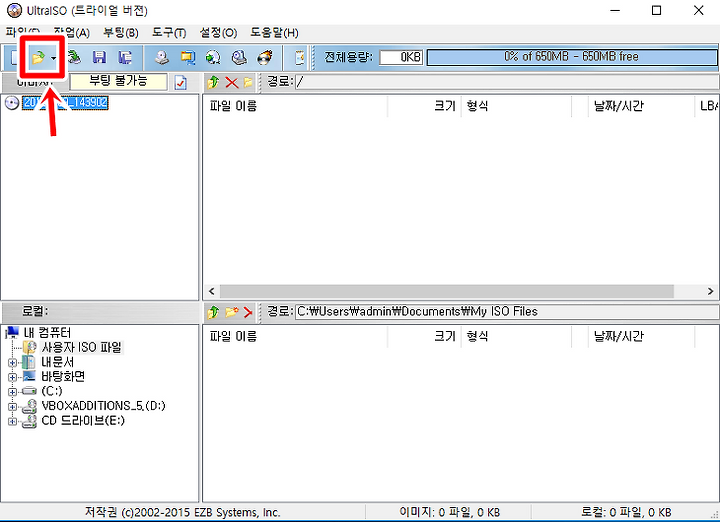Click the Make CD/DVD Image drive icon
The image size is (720, 522).
(x=161, y=57)
